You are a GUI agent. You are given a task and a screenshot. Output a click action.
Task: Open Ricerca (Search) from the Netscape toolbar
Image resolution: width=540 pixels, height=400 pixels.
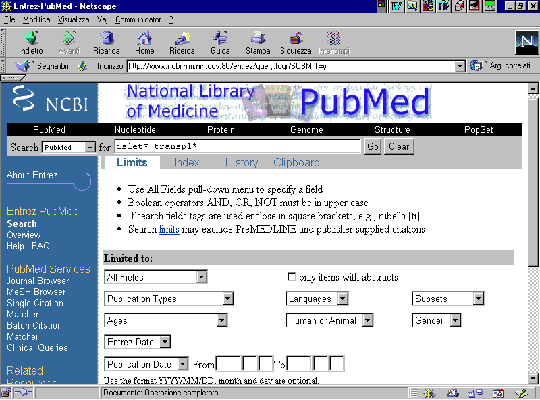(x=182, y=39)
